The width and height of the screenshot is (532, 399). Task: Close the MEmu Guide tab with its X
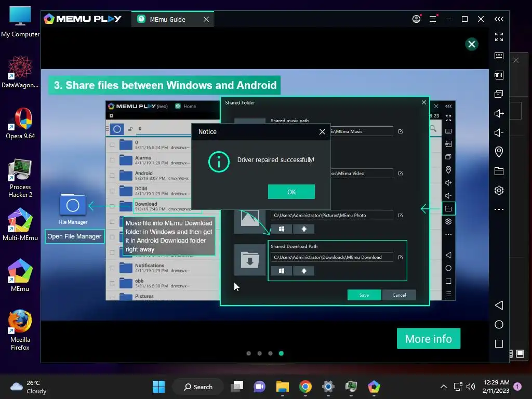206,19
